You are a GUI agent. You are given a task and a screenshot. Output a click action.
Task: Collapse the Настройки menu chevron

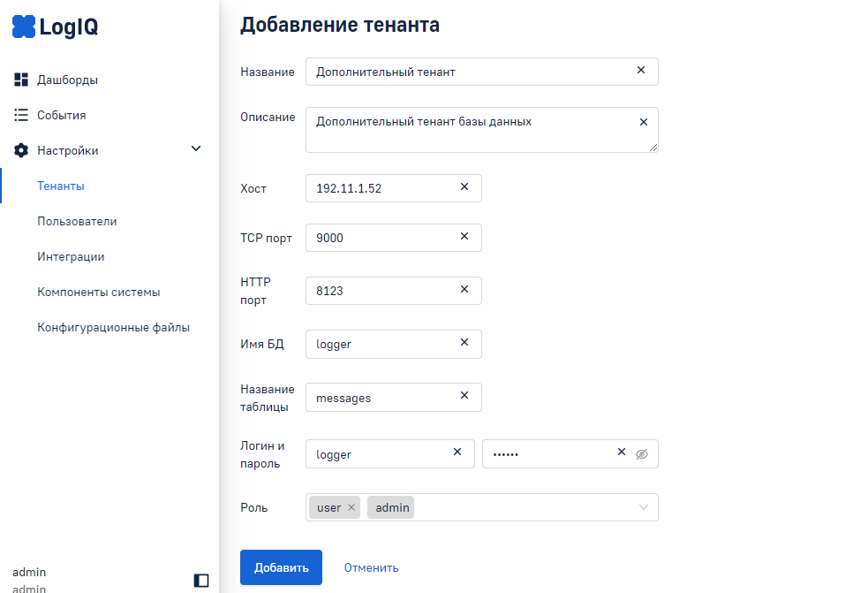196,149
